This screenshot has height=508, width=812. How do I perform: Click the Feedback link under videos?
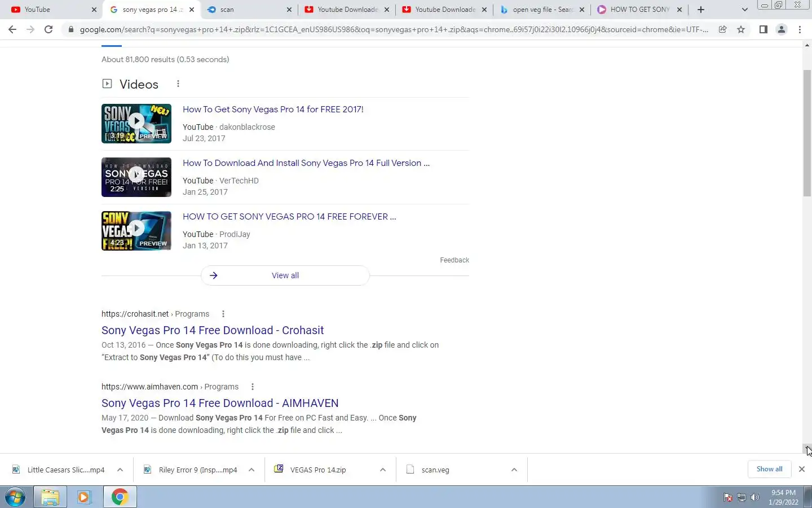pyautogui.click(x=454, y=260)
